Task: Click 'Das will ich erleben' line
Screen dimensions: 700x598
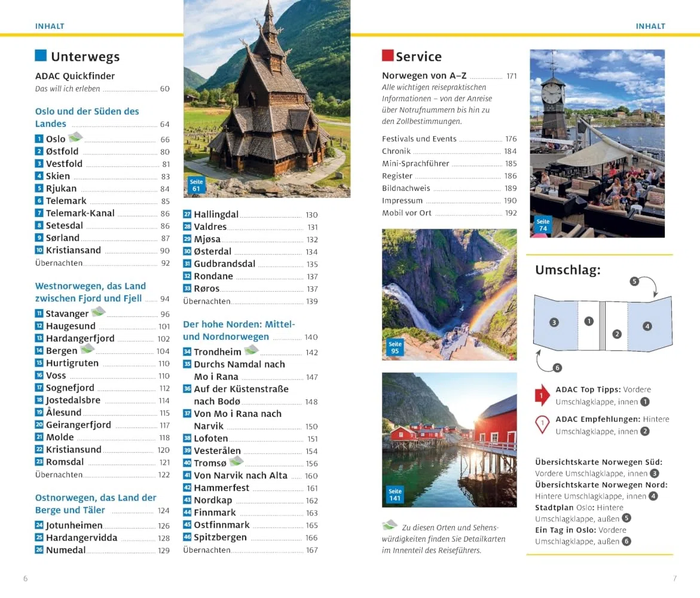Action: [102, 89]
